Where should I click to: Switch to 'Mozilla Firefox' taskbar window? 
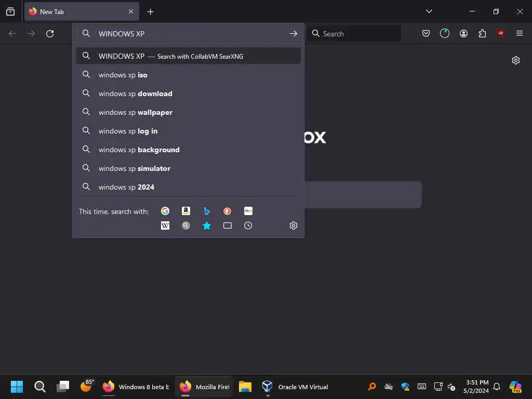[x=204, y=387]
